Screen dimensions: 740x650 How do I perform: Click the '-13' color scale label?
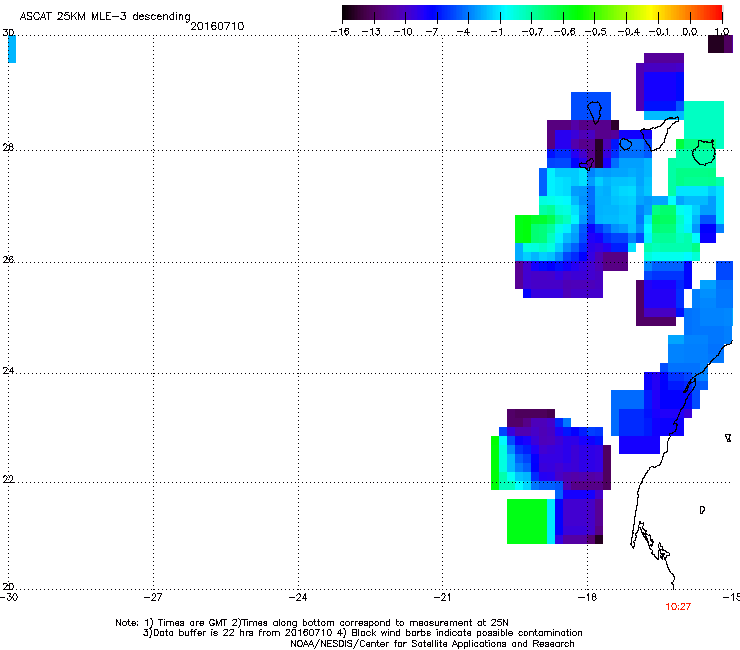(x=371, y=32)
